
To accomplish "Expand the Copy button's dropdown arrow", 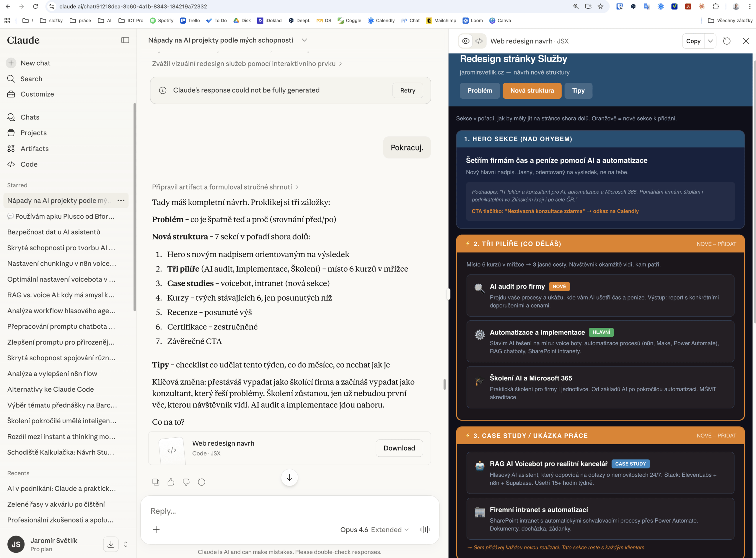I will click(x=710, y=41).
